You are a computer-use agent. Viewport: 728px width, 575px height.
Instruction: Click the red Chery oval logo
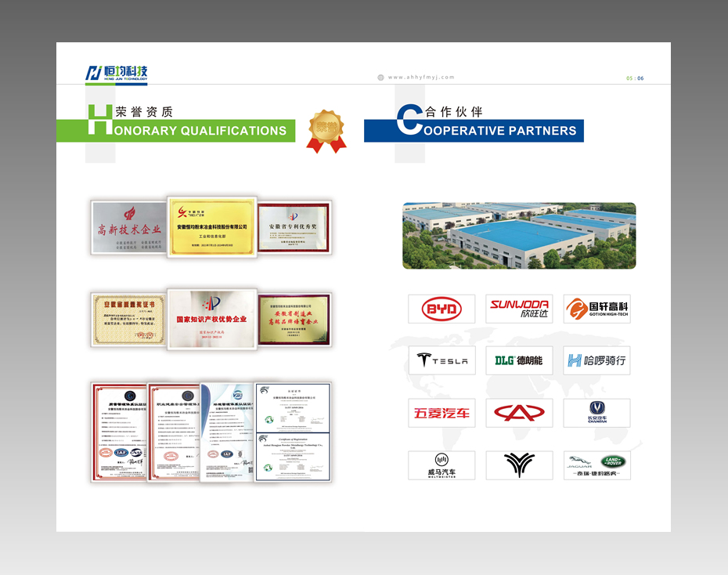tap(519, 413)
